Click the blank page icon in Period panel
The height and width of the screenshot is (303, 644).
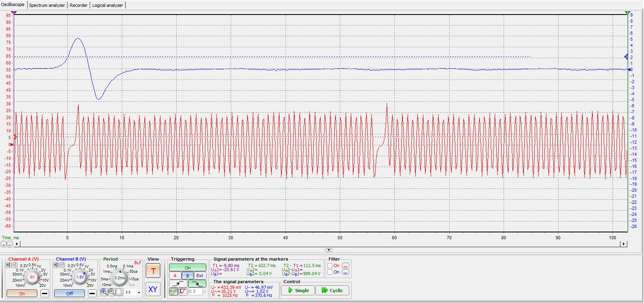(x=120, y=292)
